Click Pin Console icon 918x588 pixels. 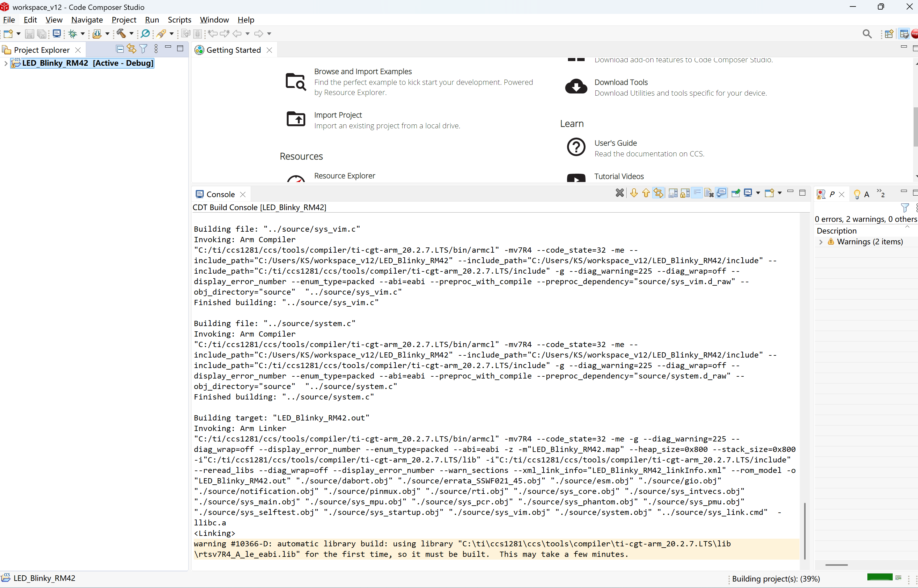pos(735,193)
